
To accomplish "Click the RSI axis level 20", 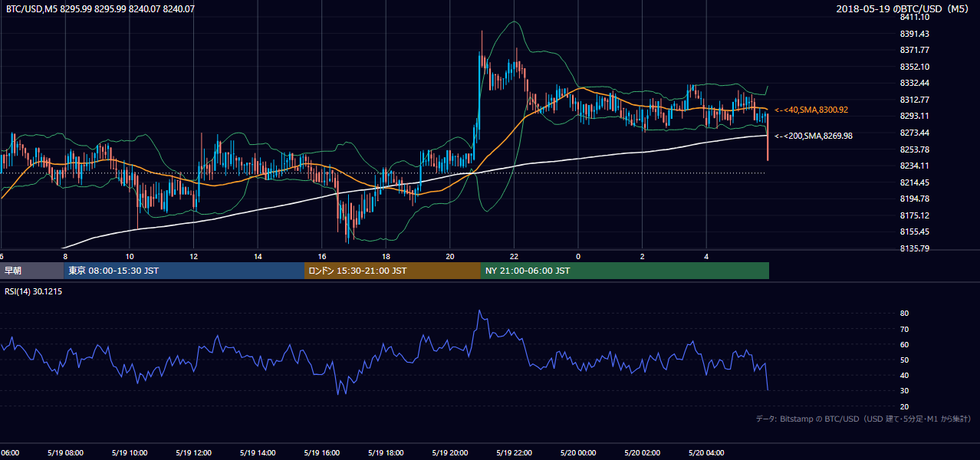I will pyautogui.click(x=904, y=406).
